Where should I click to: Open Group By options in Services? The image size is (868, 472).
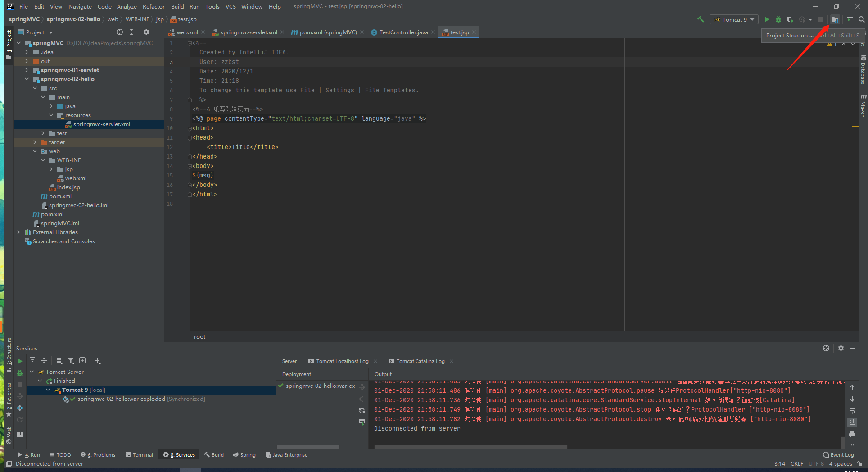pos(59,361)
